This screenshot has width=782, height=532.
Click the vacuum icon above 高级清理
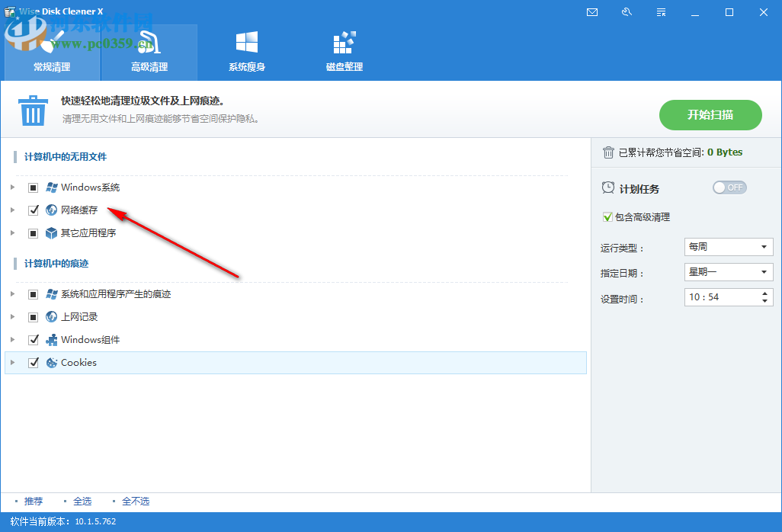[x=149, y=42]
